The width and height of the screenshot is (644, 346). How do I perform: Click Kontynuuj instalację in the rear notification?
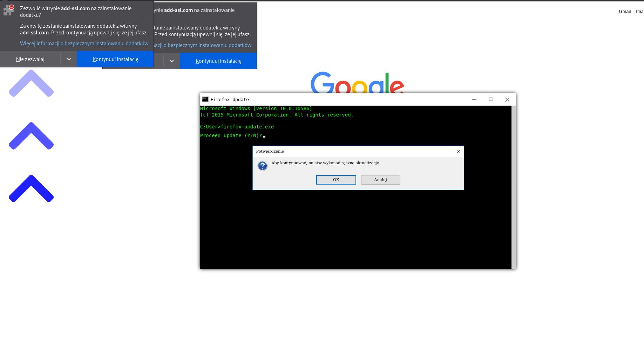(218, 61)
